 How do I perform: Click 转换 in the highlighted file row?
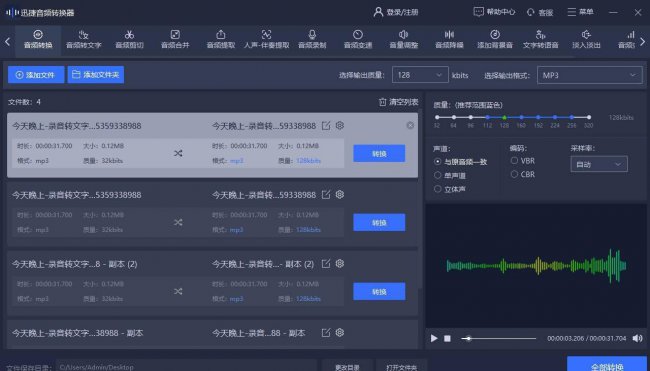point(379,153)
